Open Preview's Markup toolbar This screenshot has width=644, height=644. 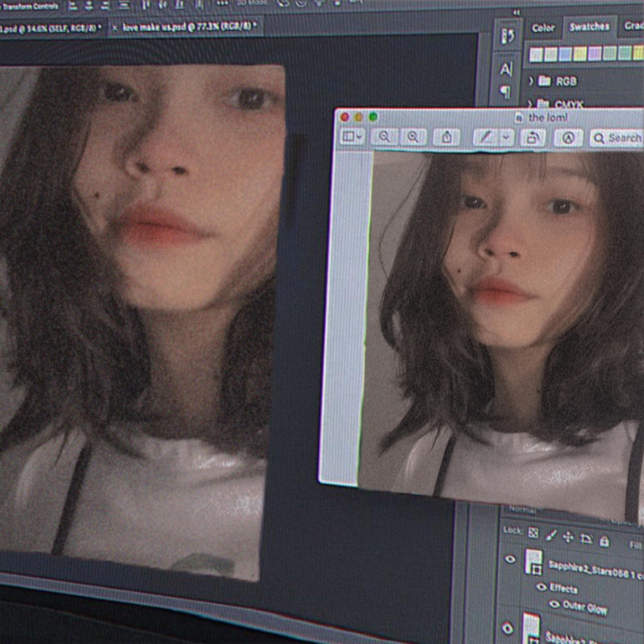click(568, 138)
